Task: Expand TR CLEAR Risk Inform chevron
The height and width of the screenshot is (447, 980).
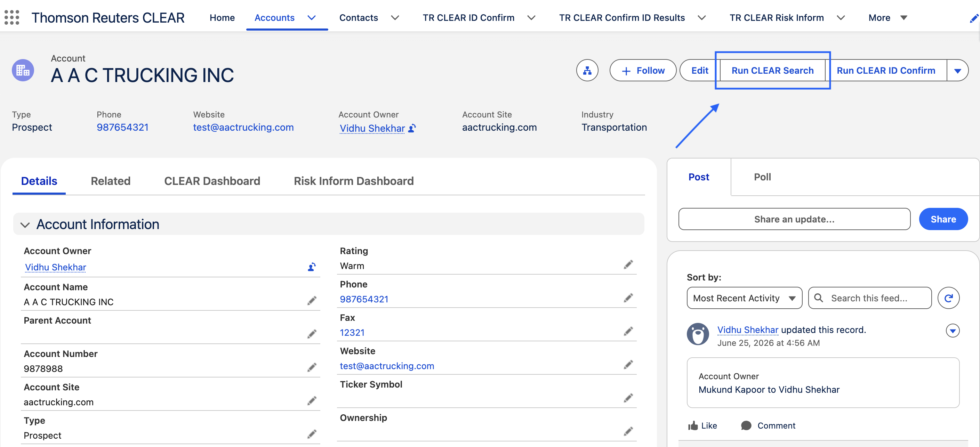Action: [841, 18]
